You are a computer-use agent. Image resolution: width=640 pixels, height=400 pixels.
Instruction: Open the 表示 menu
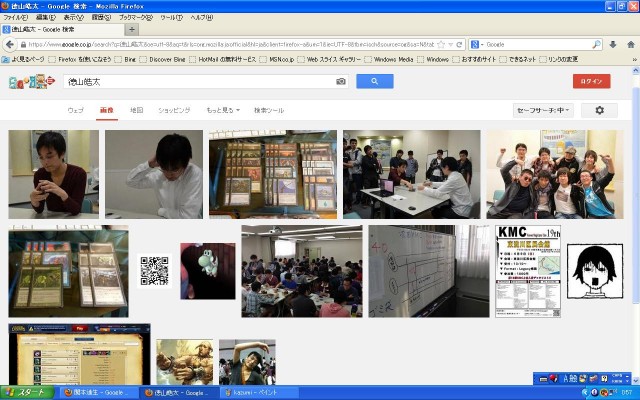coord(73,18)
